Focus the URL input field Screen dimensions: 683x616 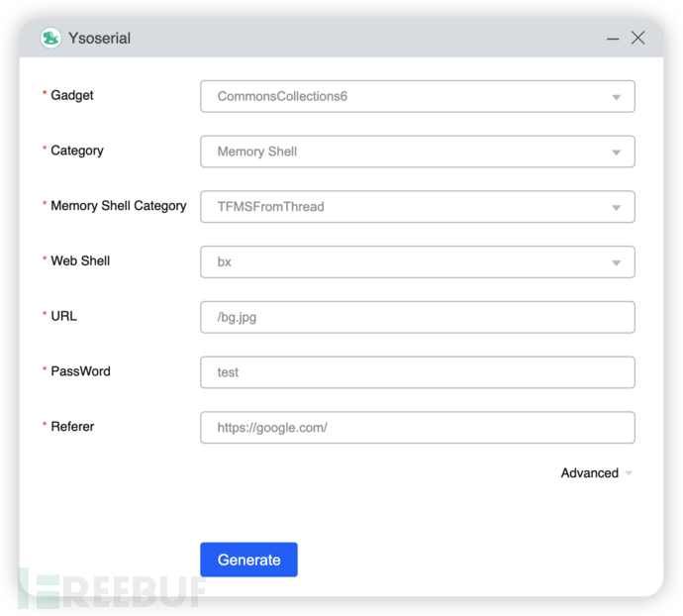[418, 317]
